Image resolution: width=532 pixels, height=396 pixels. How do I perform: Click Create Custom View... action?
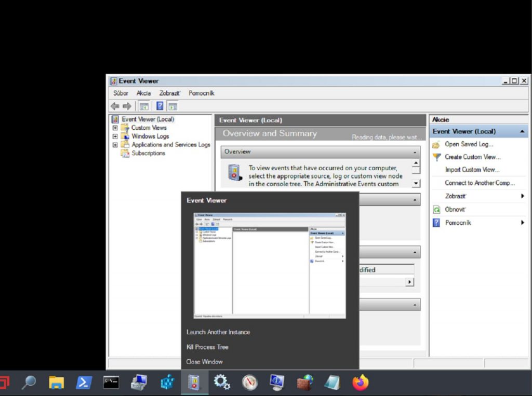[x=473, y=157]
